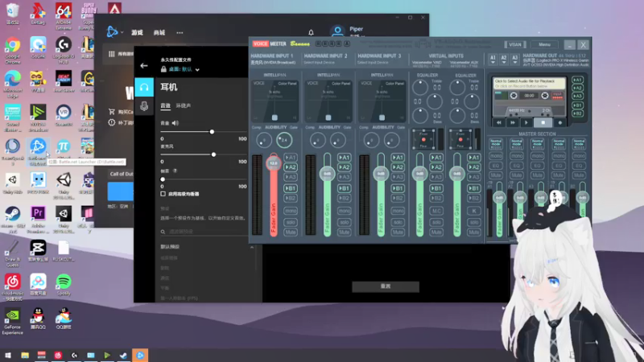Image resolution: width=644 pixels, height=362 pixels.
Task: Rewind the Voicemeeter cassette player
Action: [x=498, y=122]
